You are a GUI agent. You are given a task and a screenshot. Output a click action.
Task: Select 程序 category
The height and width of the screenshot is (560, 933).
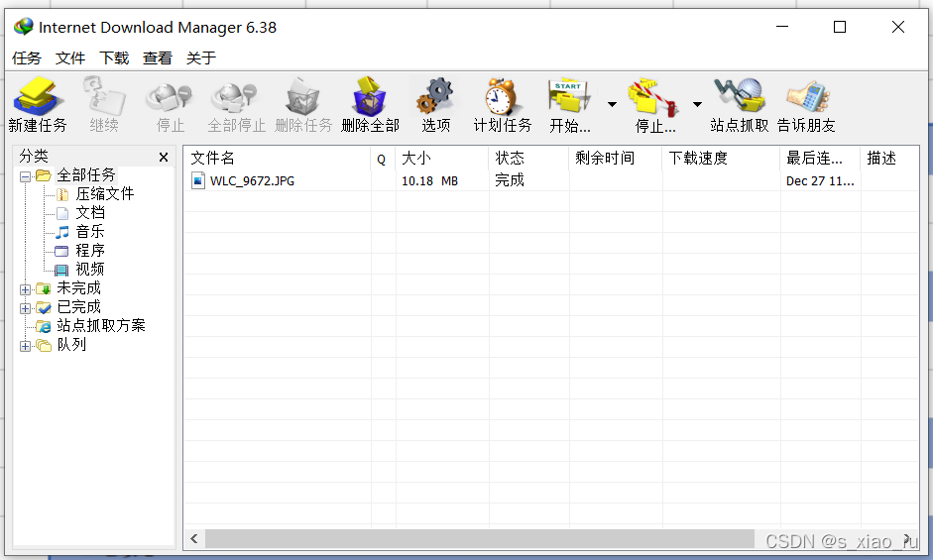coord(90,251)
